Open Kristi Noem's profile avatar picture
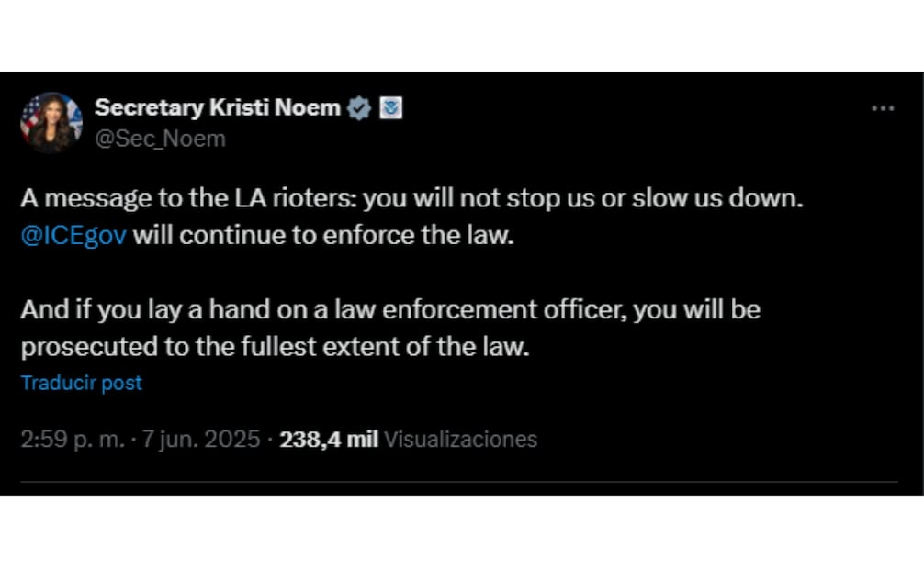Screen dimensions: 924x569 pos(51,122)
